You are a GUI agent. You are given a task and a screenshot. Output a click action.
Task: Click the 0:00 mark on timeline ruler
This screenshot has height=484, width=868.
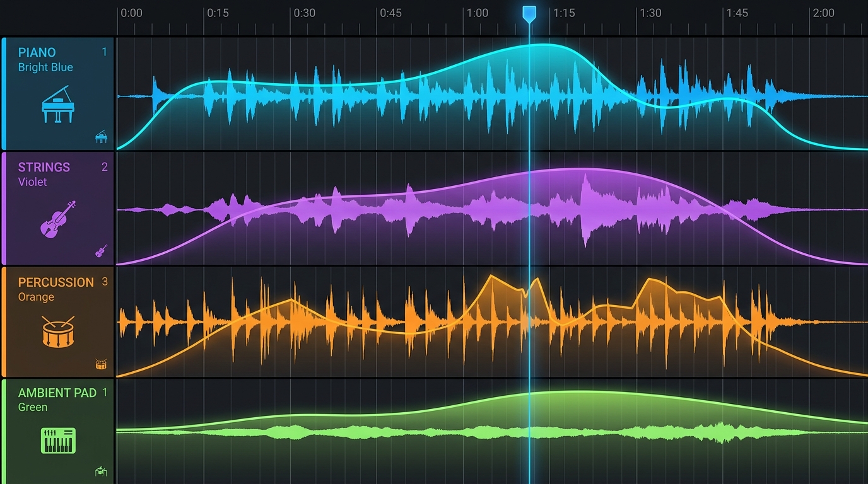click(131, 13)
